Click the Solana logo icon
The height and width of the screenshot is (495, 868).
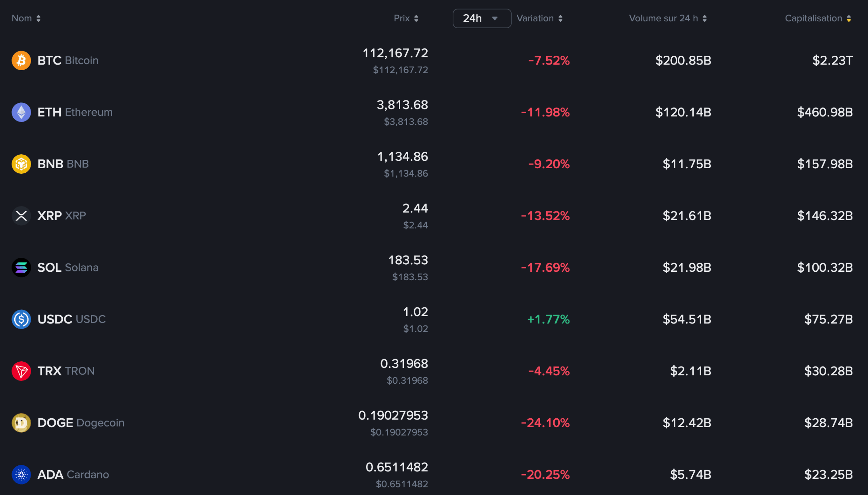(21, 268)
